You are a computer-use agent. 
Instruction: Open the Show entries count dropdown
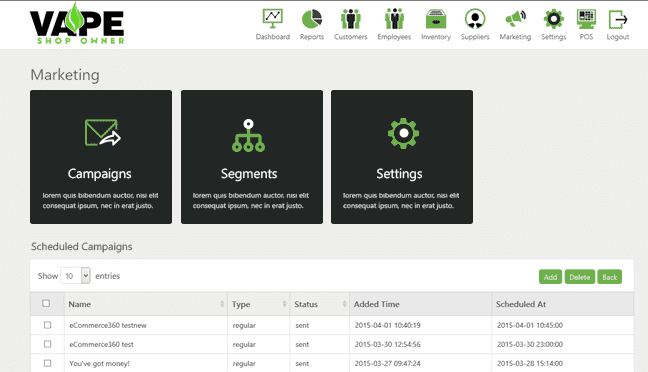click(75, 276)
